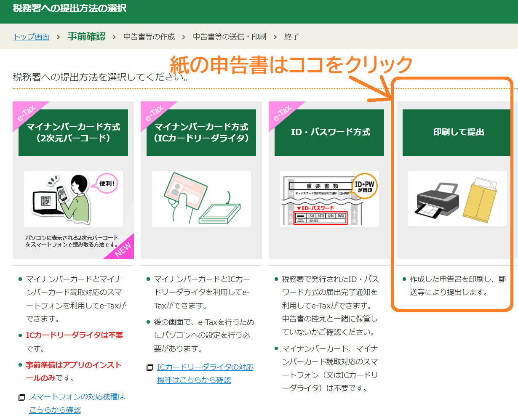Click the new-window icon beside スマートフォンの対応機種 link
518x420 pixels.
[x=21, y=397]
